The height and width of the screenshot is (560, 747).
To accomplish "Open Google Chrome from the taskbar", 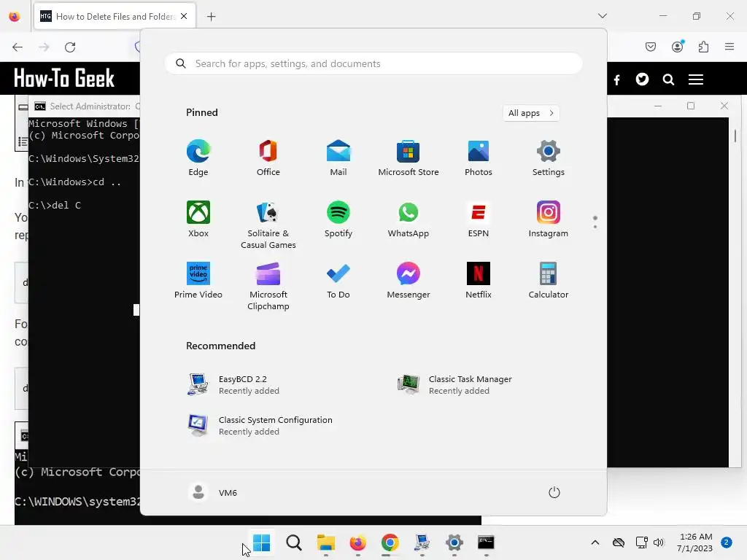I will [390, 542].
